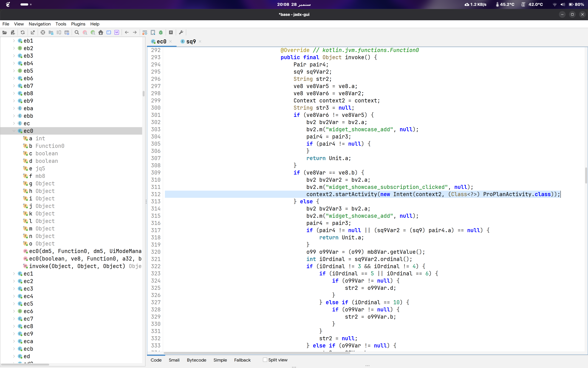This screenshot has height=368, width=588.
Task: Switch to the Bytecode view tab
Action: 196,360
